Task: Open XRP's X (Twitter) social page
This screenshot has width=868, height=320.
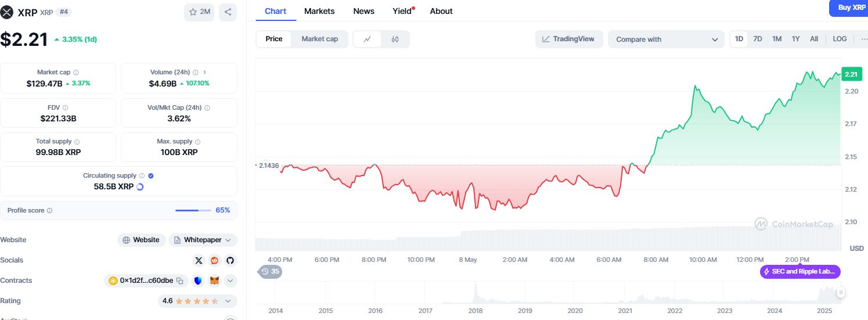Action: pos(199,260)
